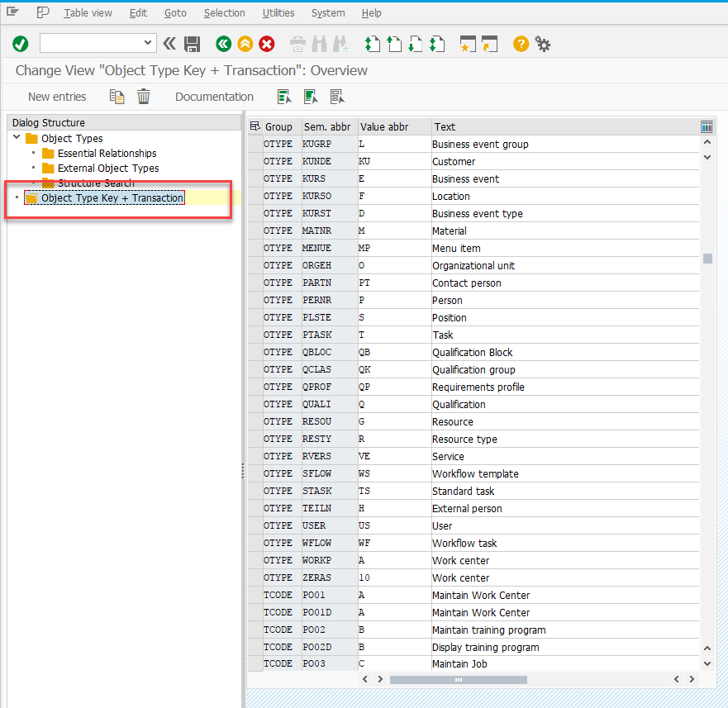Collapse the Object Types tree node
This screenshot has width=728, height=708.
pyautogui.click(x=17, y=137)
